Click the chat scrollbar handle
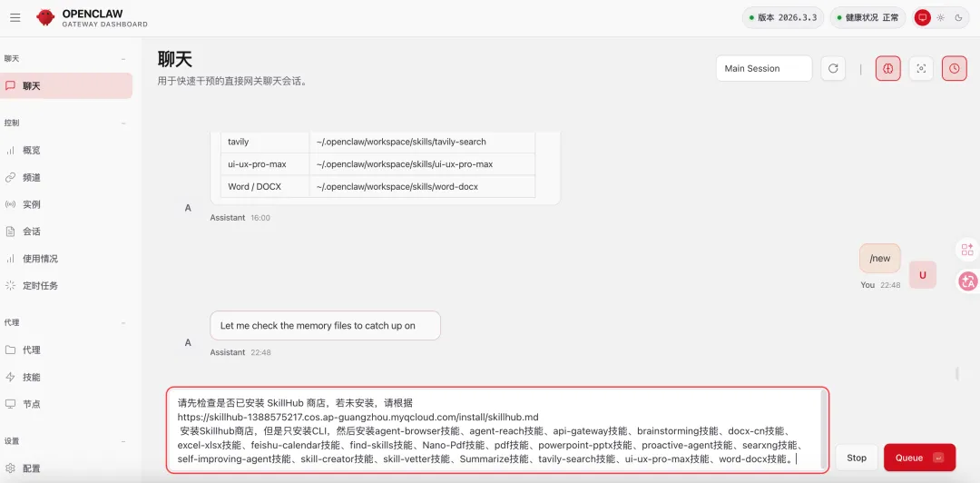 957,373
